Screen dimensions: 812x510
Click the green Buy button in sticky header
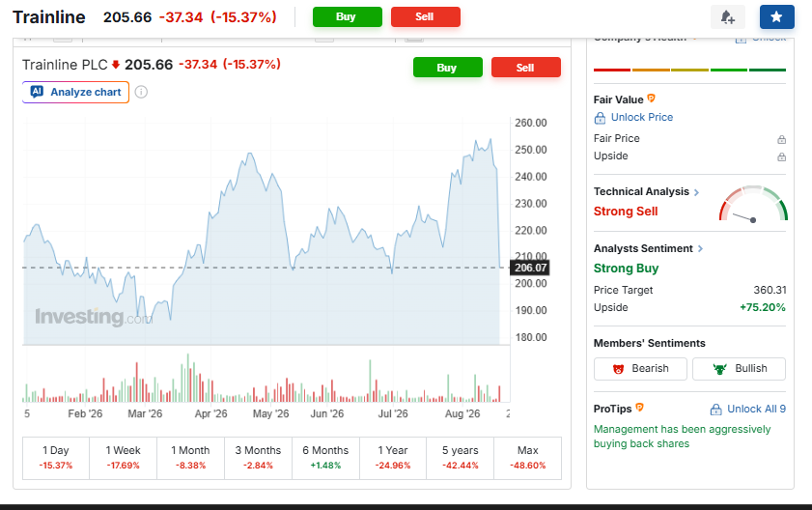[347, 16]
